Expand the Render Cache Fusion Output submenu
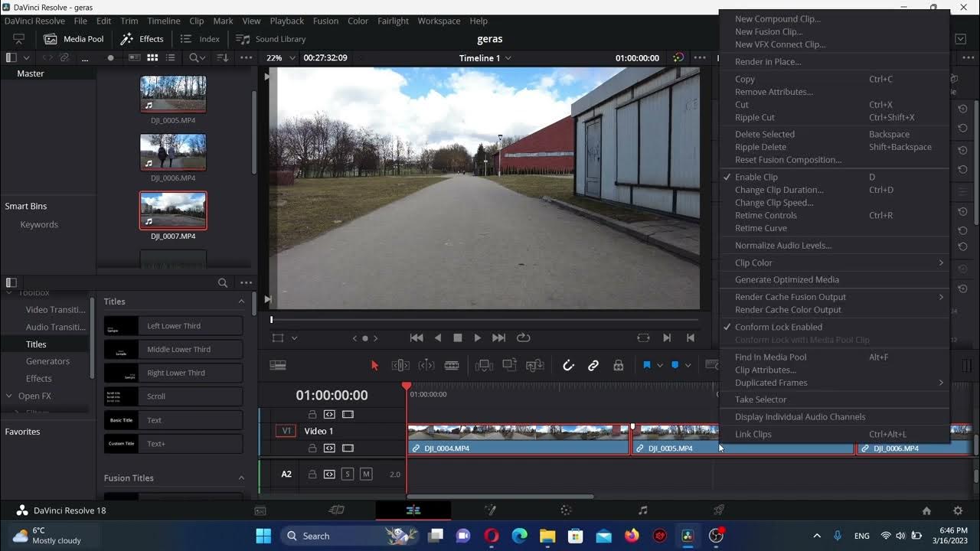The width and height of the screenshot is (980, 551). (x=835, y=297)
